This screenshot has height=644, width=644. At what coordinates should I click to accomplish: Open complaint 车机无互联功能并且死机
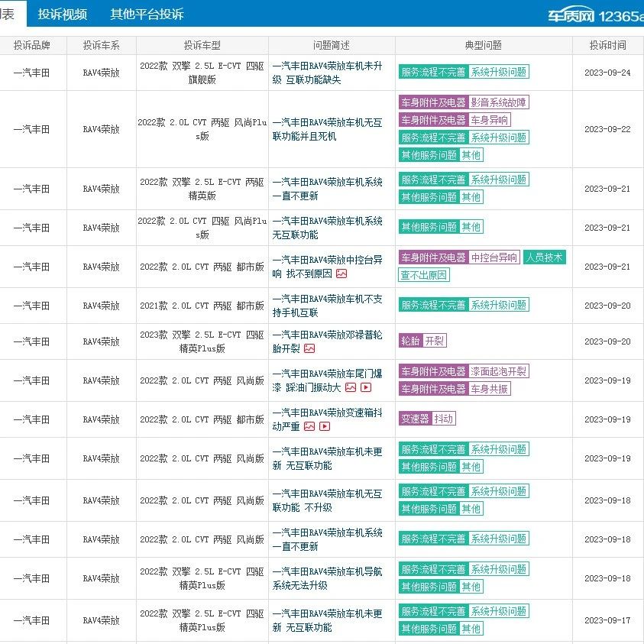(327, 129)
